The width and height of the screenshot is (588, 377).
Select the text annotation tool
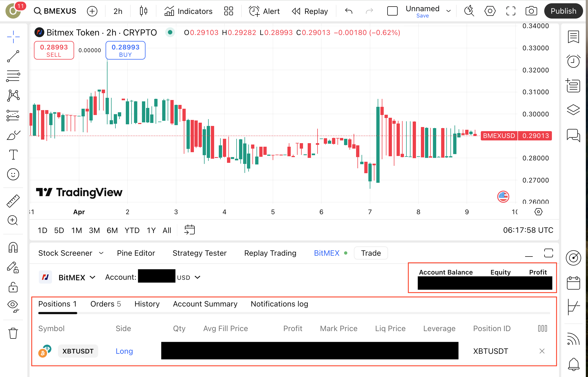point(13,155)
